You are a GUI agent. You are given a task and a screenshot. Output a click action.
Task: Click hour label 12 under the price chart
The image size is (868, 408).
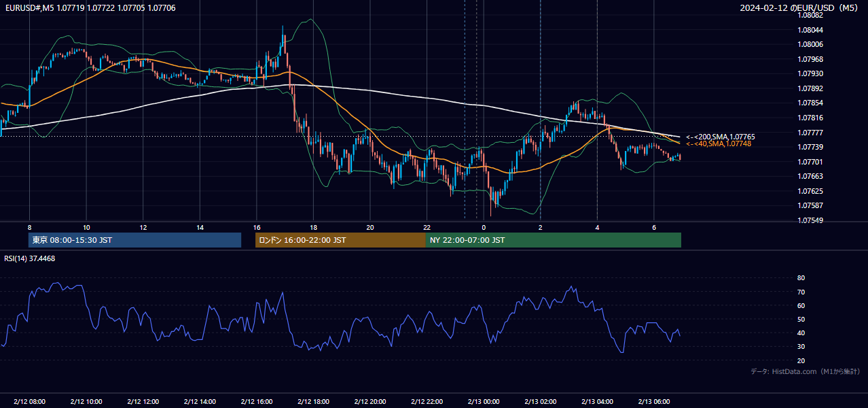click(143, 227)
